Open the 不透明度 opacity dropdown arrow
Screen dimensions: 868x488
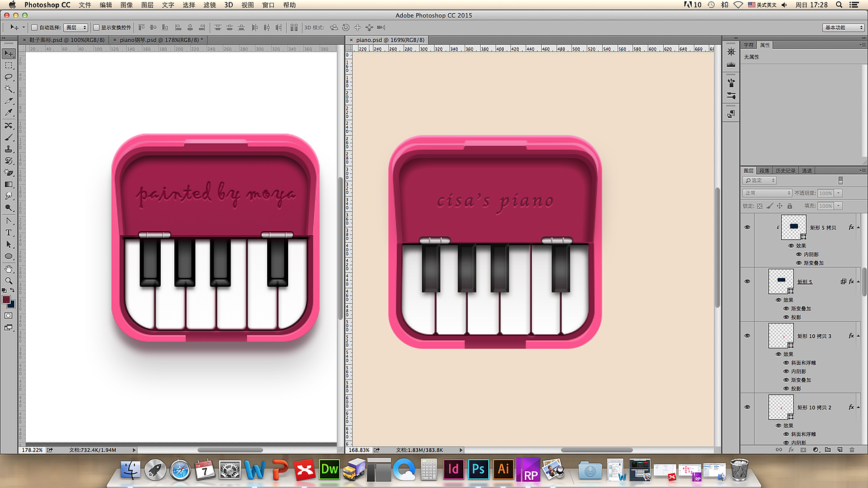[x=839, y=193]
